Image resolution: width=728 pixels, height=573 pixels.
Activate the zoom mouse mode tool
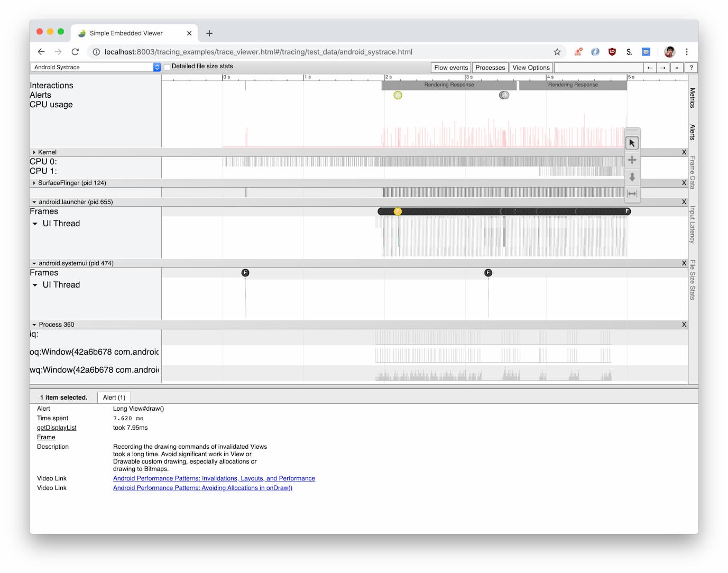(x=632, y=177)
